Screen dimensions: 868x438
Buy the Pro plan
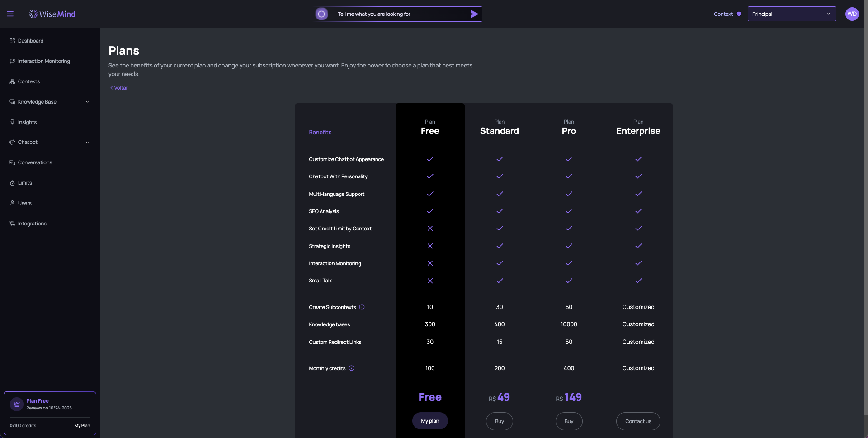click(x=569, y=421)
